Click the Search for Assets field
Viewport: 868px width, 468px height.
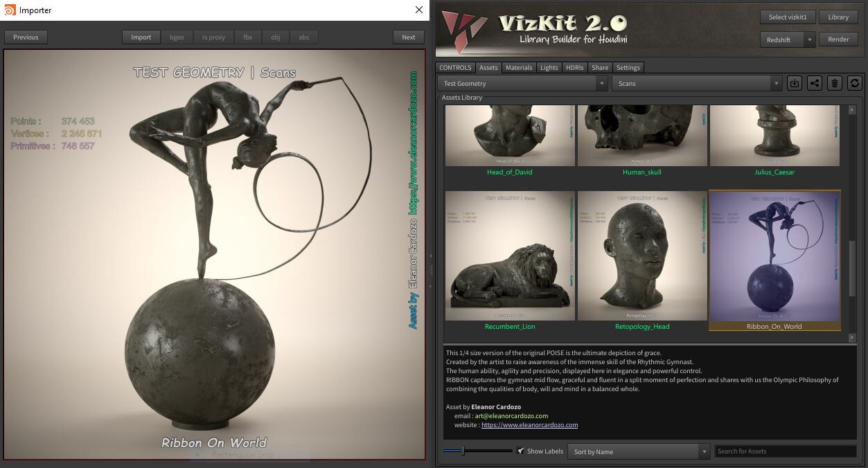tap(786, 451)
